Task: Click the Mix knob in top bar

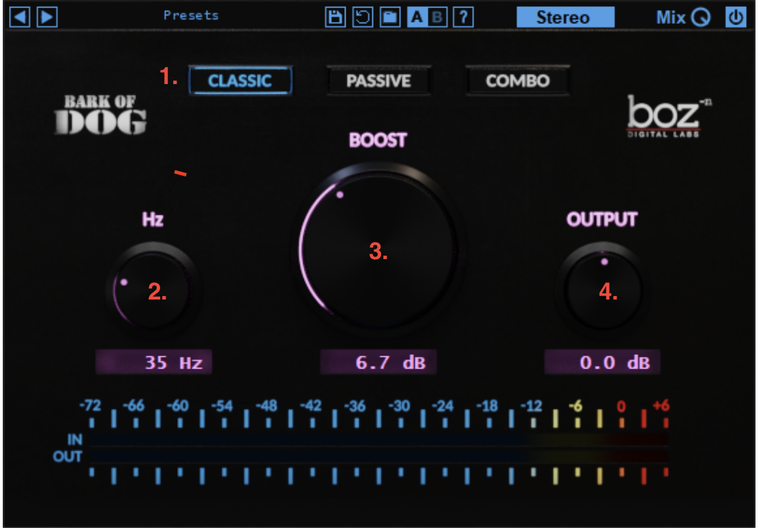Action: [701, 18]
